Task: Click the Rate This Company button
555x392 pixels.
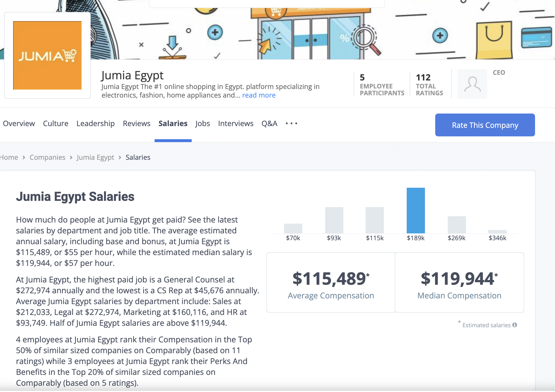Action: (485, 125)
